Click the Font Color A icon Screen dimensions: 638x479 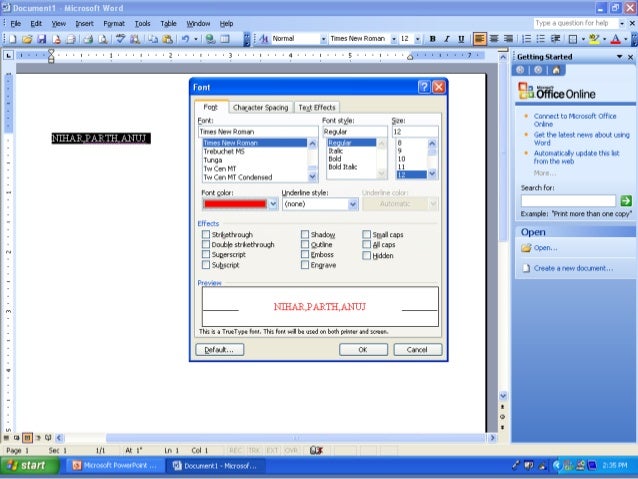(616, 39)
